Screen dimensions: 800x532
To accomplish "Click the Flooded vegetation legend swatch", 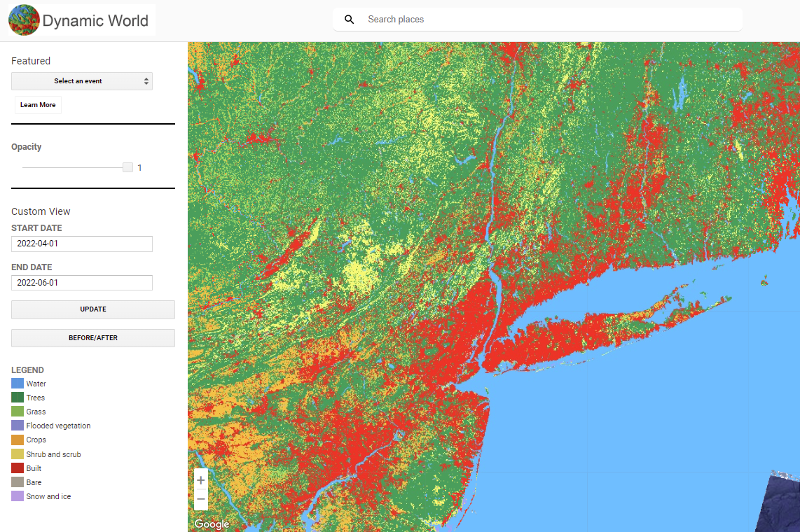I will [18, 426].
